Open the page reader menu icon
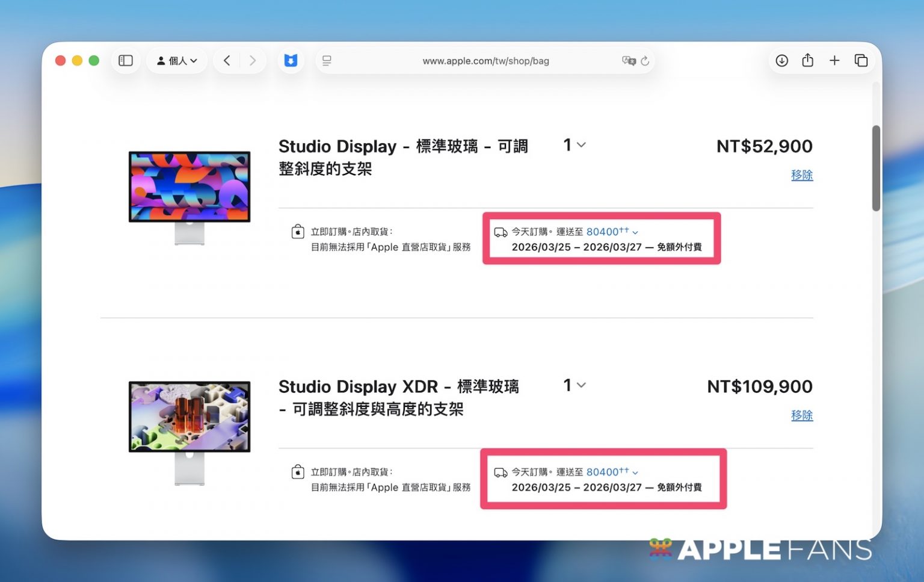 [x=327, y=61]
